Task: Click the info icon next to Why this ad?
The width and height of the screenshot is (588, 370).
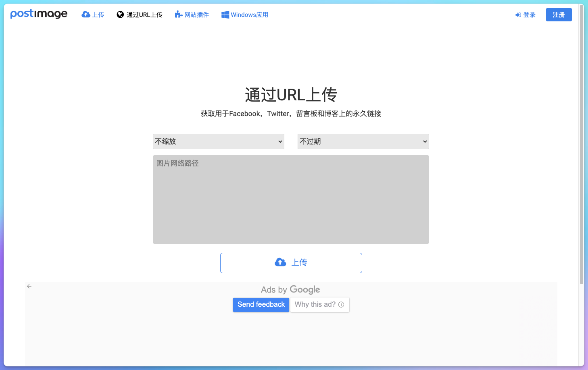Action: click(341, 305)
